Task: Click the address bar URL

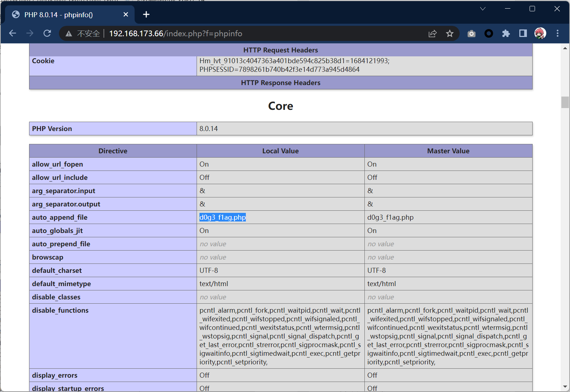Action: pos(175,33)
